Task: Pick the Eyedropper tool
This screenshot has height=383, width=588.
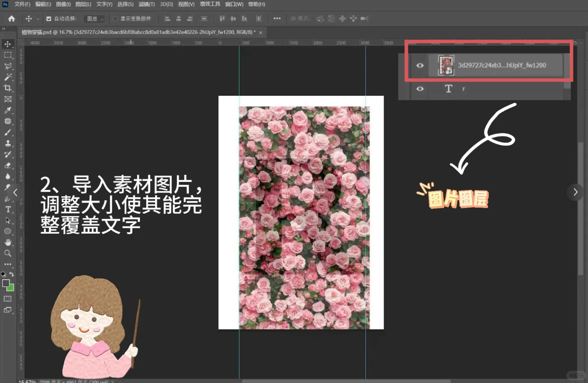Action: tap(8, 110)
